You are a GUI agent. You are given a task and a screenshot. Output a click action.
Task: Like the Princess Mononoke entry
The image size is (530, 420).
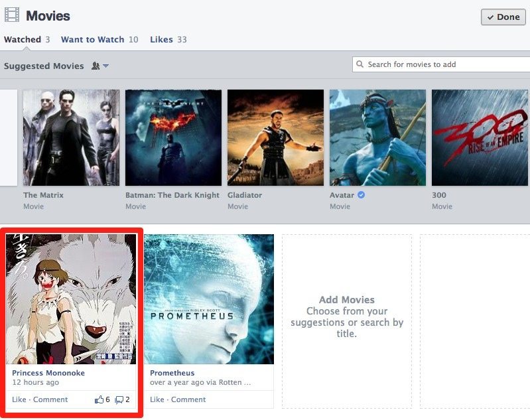click(19, 399)
